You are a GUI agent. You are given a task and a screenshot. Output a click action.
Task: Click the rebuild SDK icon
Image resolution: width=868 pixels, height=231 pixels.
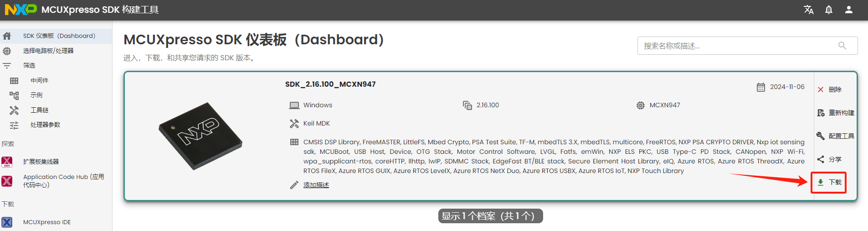point(821,113)
